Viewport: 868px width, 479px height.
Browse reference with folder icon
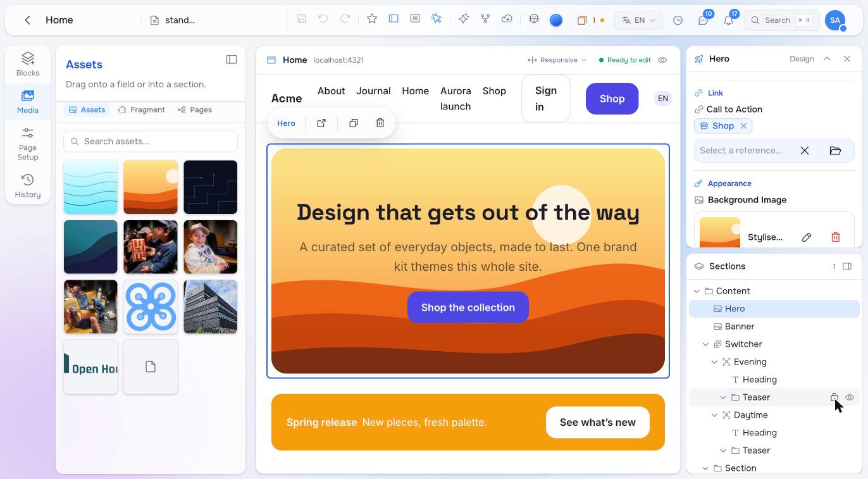point(835,151)
